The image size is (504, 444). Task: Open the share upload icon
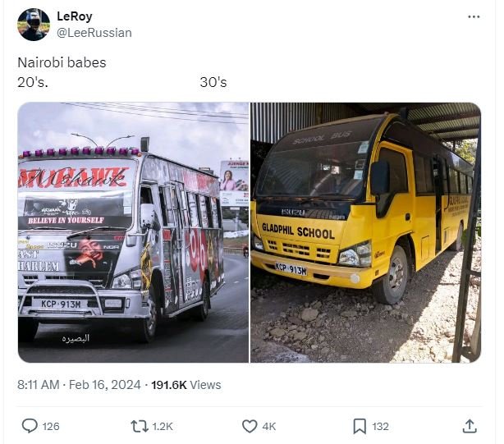(470, 426)
